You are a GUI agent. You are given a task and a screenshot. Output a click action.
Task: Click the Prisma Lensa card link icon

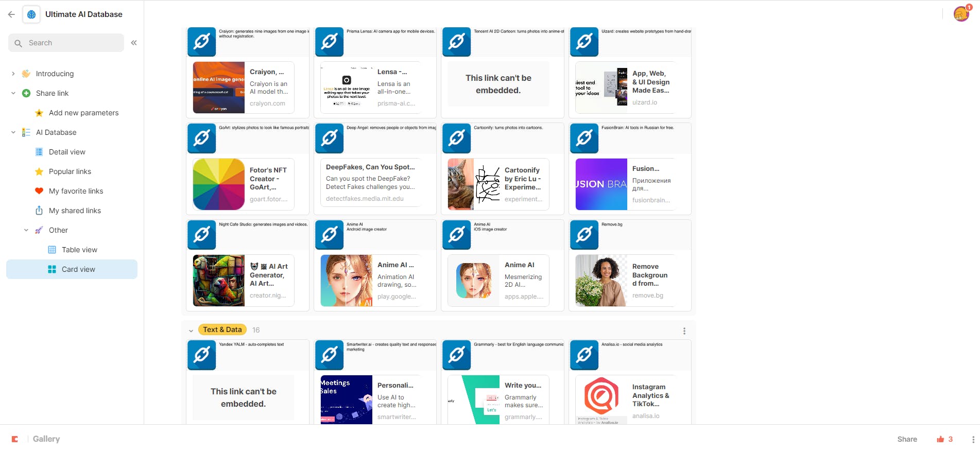pyautogui.click(x=329, y=41)
